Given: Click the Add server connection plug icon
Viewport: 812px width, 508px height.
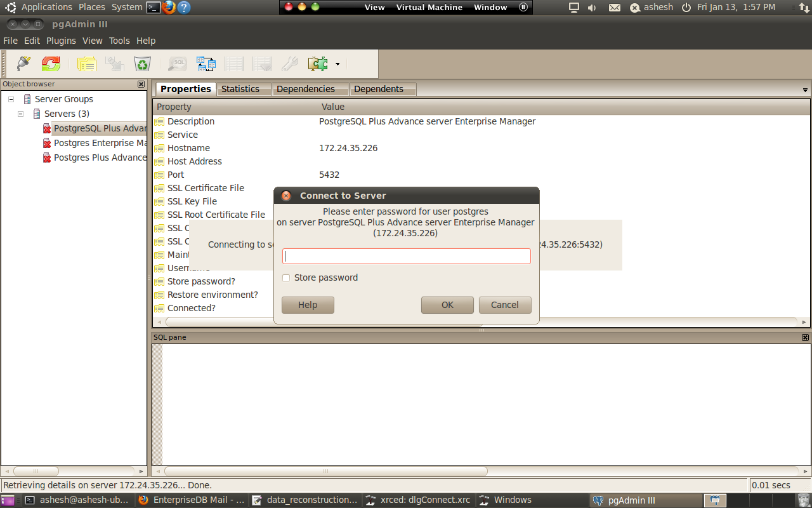Looking at the screenshot, I should 23,63.
